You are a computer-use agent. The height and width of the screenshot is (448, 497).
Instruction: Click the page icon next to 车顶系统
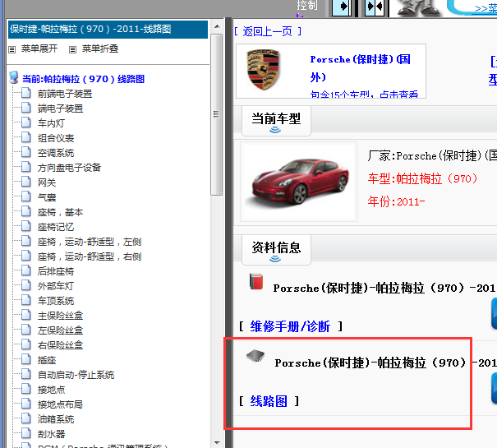coord(26,300)
